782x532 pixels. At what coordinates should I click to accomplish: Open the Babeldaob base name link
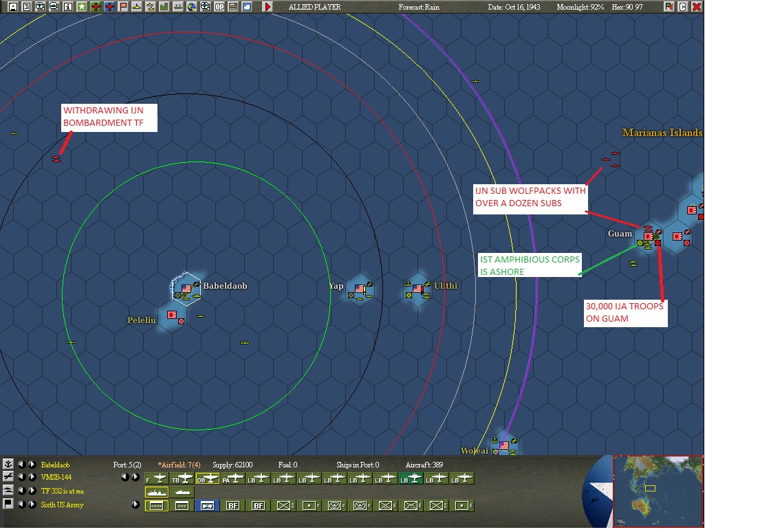point(55,464)
